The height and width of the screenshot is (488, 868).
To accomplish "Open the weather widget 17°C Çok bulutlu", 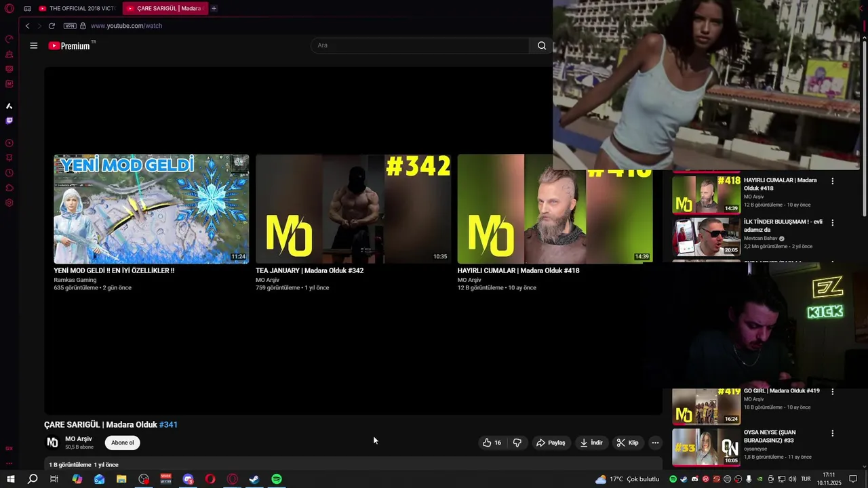I will tap(627, 479).
